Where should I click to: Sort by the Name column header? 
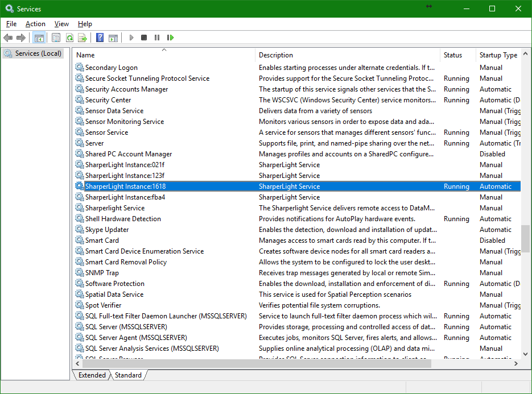coord(164,55)
